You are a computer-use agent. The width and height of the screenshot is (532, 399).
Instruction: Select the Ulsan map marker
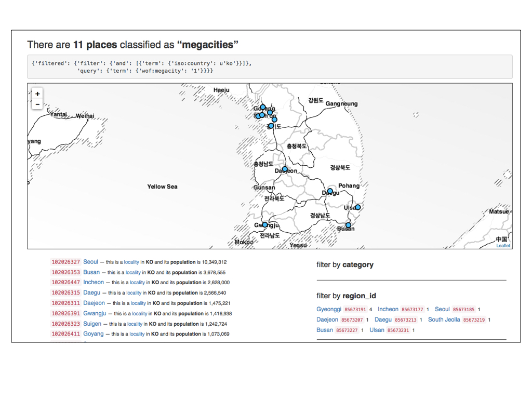(357, 207)
